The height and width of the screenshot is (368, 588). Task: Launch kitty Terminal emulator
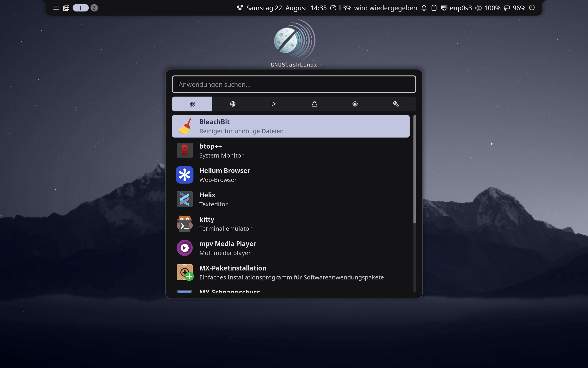click(291, 223)
